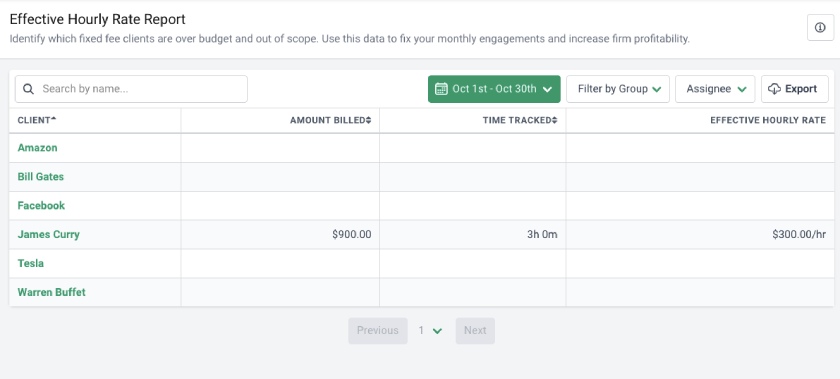This screenshot has width=840, height=379.
Task: Click the Effective Hourly Rate header
Action: [x=768, y=120]
